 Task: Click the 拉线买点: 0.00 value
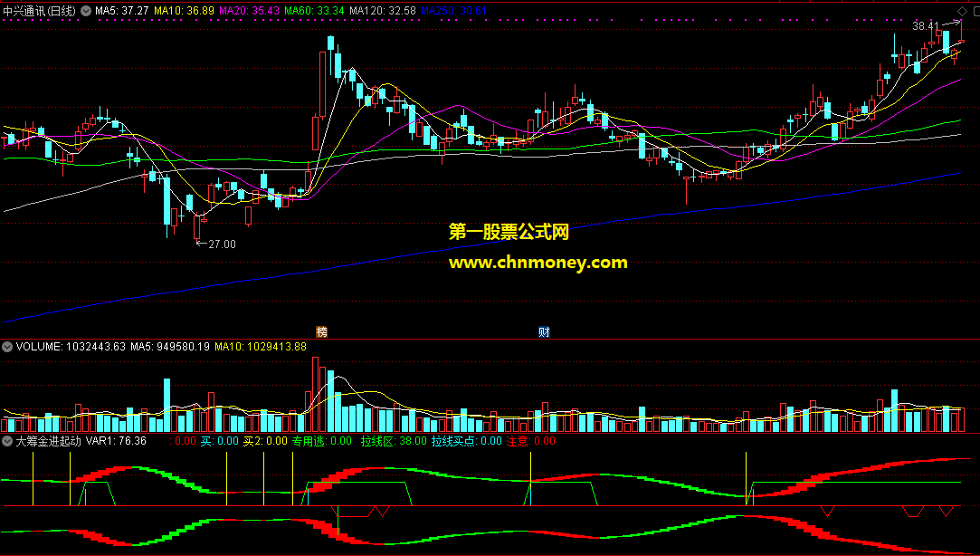click(x=467, y=441)
